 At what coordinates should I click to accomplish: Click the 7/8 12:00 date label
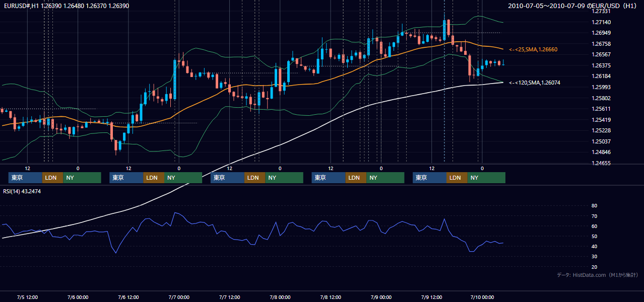(x=330, y=297)
